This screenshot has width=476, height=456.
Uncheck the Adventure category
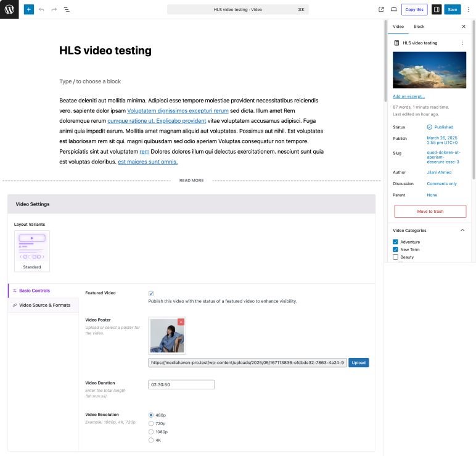click(x=396, y=242)
